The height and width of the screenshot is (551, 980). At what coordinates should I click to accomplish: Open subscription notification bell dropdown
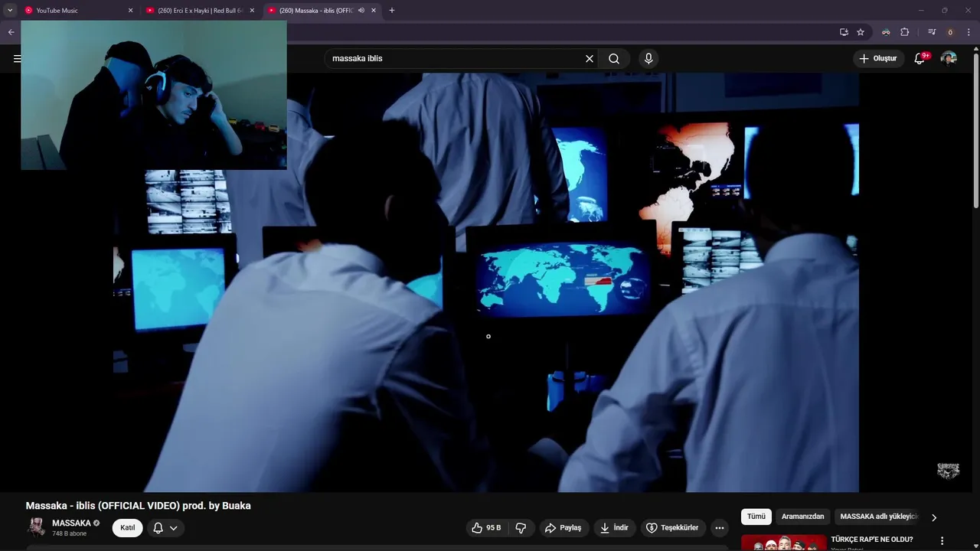(x=165, y=528)
